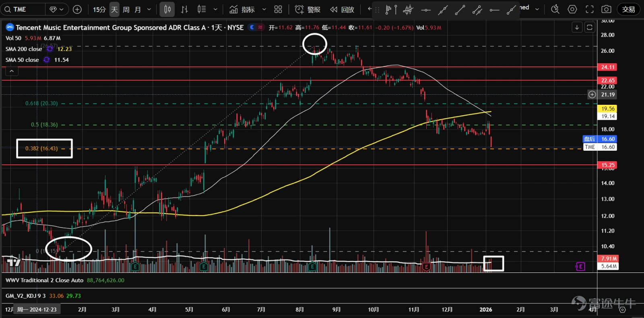Click the 盘后 16.60 post-market price label
Viewport: 644px width, 318px height.
pyautogui.click(x=600, y=139)
